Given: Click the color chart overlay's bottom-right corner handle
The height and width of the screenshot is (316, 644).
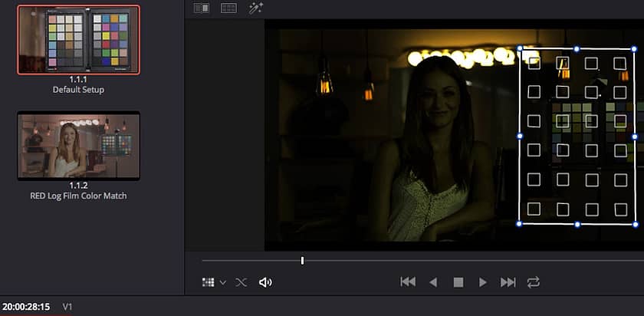Looking at the screenshot, I should pyautogui.click(x=636, y=225).
